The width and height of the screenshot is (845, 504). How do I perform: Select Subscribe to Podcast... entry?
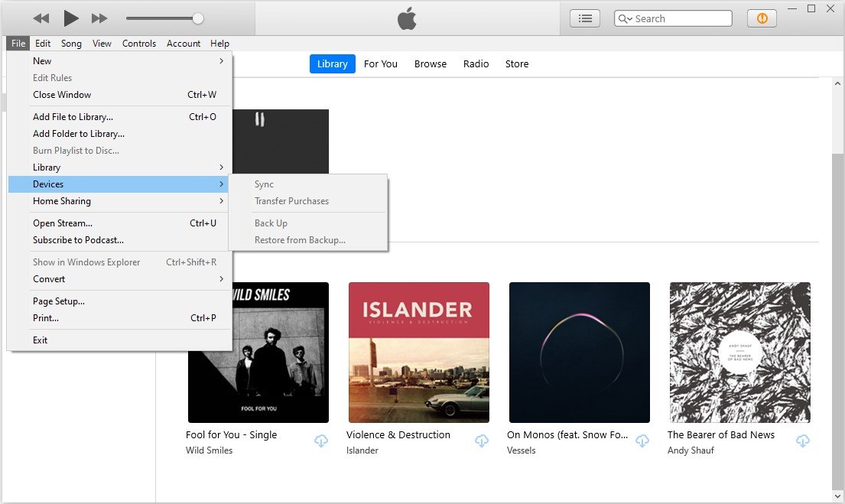point(119,240)
